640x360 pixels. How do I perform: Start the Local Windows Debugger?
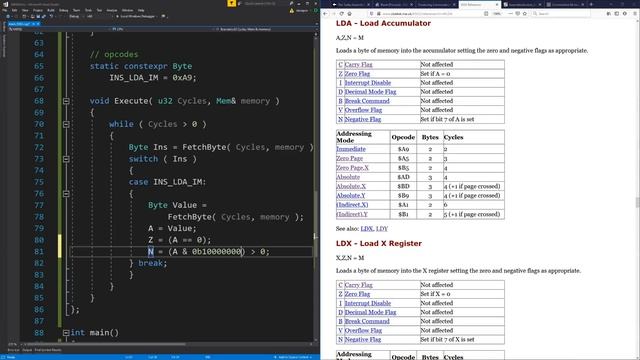tap(136, 16)
